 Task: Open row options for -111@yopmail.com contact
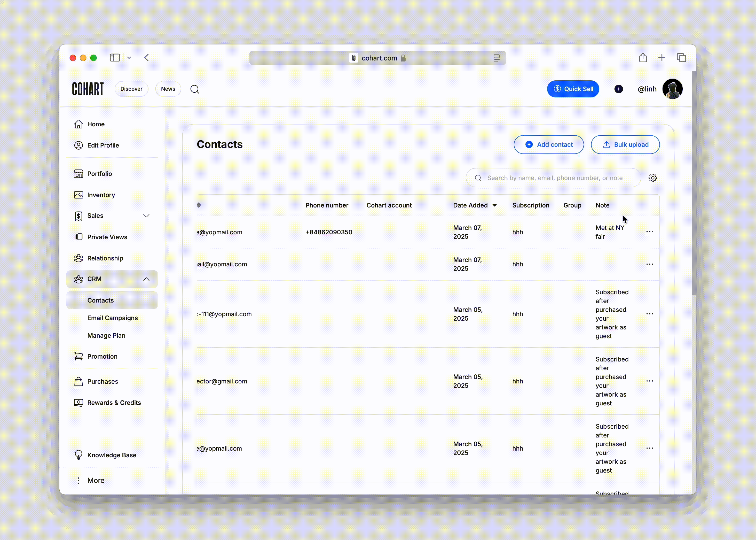649,314
